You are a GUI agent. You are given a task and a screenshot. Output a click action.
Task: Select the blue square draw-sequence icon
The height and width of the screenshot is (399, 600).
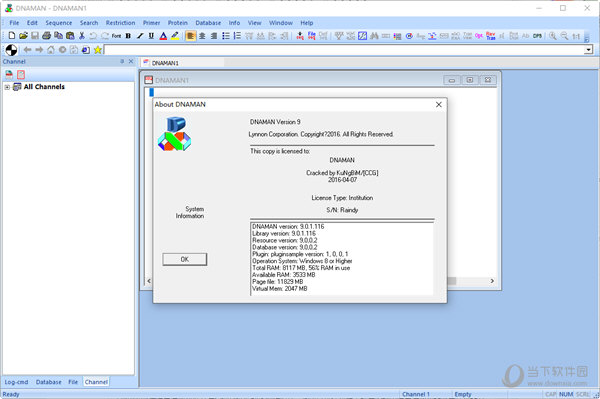(x=362, y=36)
